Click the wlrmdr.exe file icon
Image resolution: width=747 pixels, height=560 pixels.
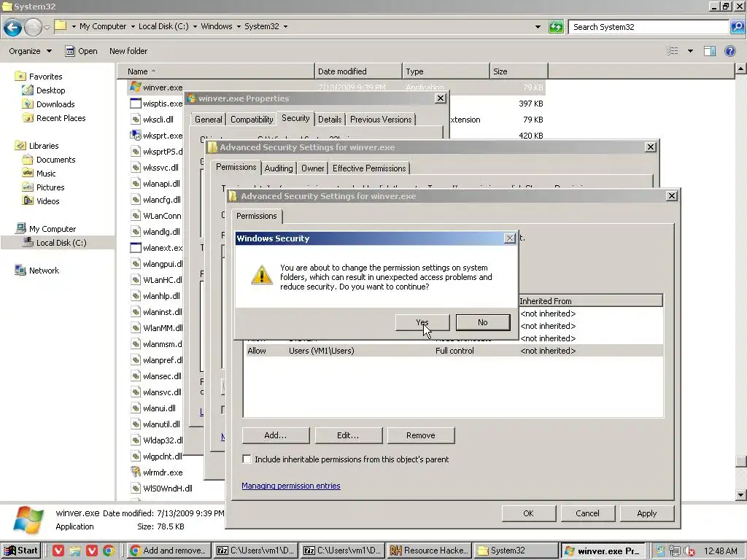click(x=136, y=472)
